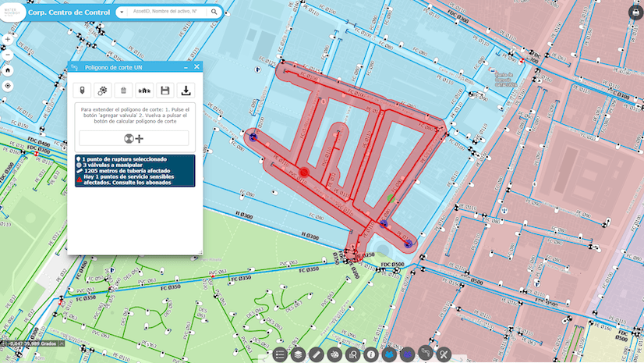The height and width of the screenshot is (363, 644).
Task: Expand the coordinates bar arrow
Action: 62,343
